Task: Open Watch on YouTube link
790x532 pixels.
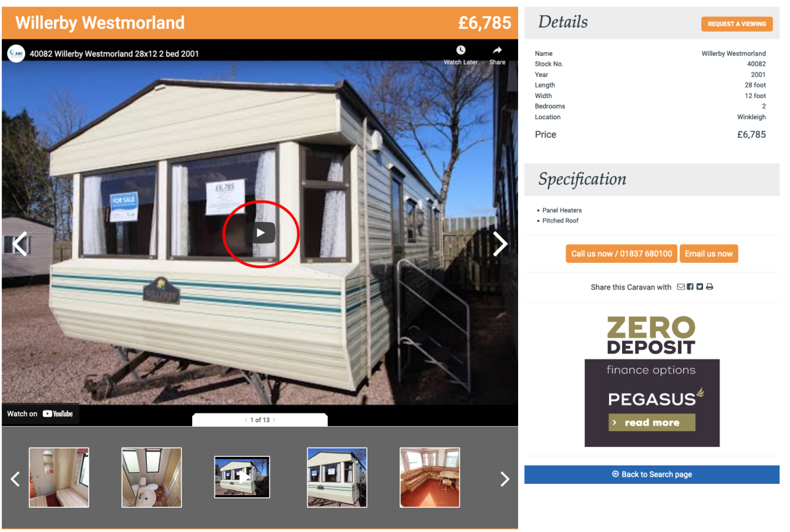Action: [40, 413]
